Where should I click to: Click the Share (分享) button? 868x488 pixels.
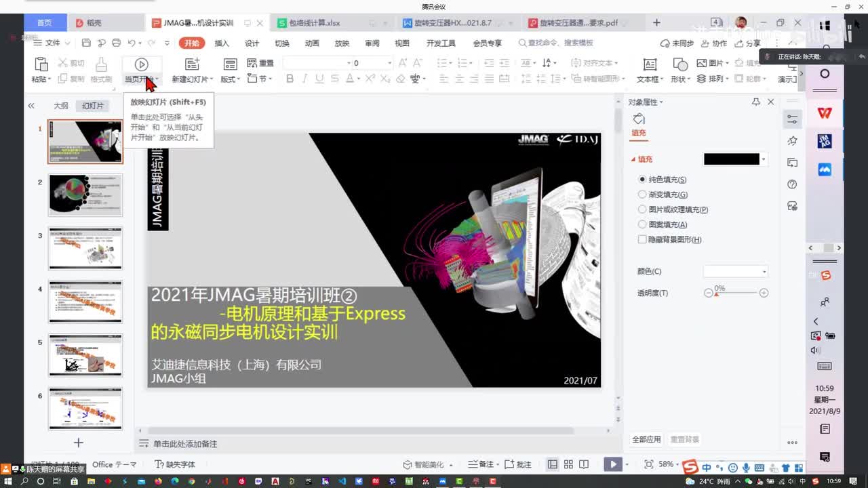click(x=748, y=43)
